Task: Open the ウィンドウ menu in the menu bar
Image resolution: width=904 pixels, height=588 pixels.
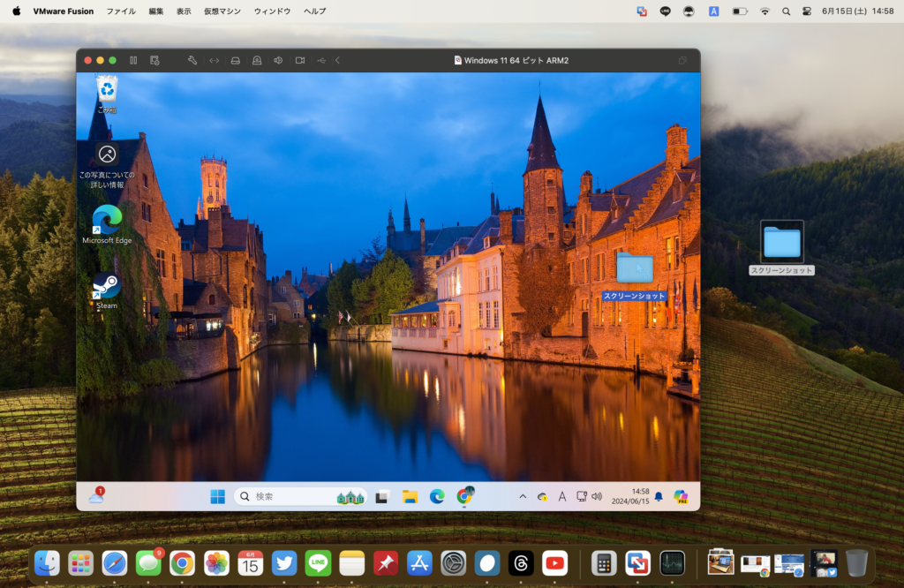Action: click(x=272, y=11)
